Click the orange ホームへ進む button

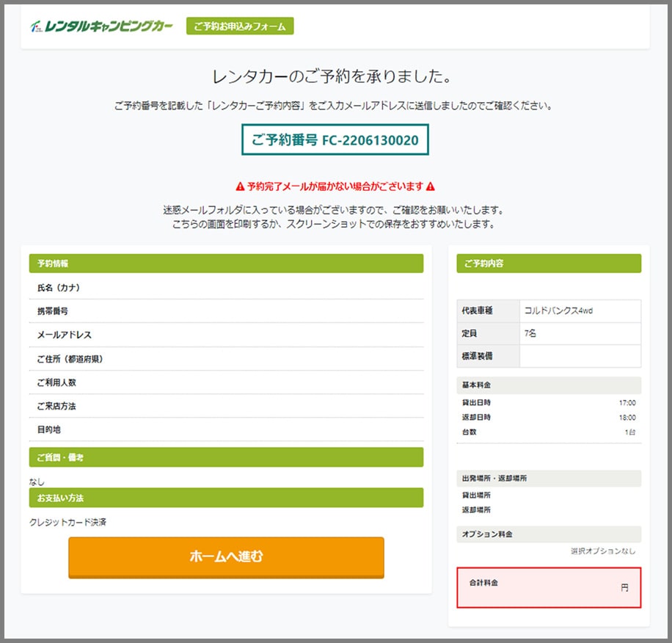[226, 558]
